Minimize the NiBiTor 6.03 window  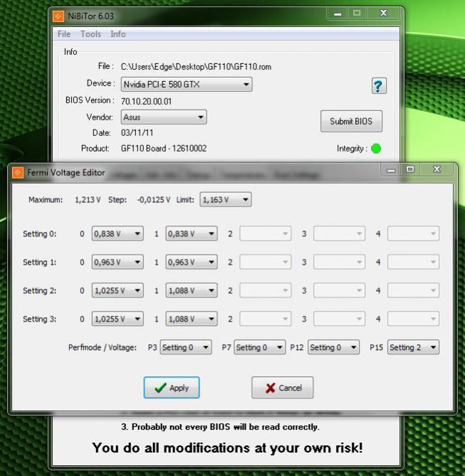338,14
